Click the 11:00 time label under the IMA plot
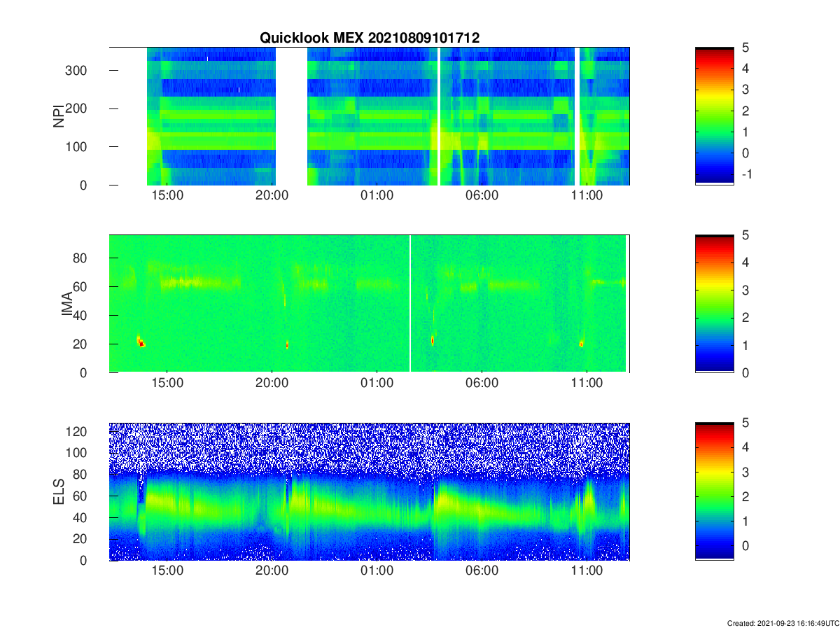840x630 pixels. [587, 383]
